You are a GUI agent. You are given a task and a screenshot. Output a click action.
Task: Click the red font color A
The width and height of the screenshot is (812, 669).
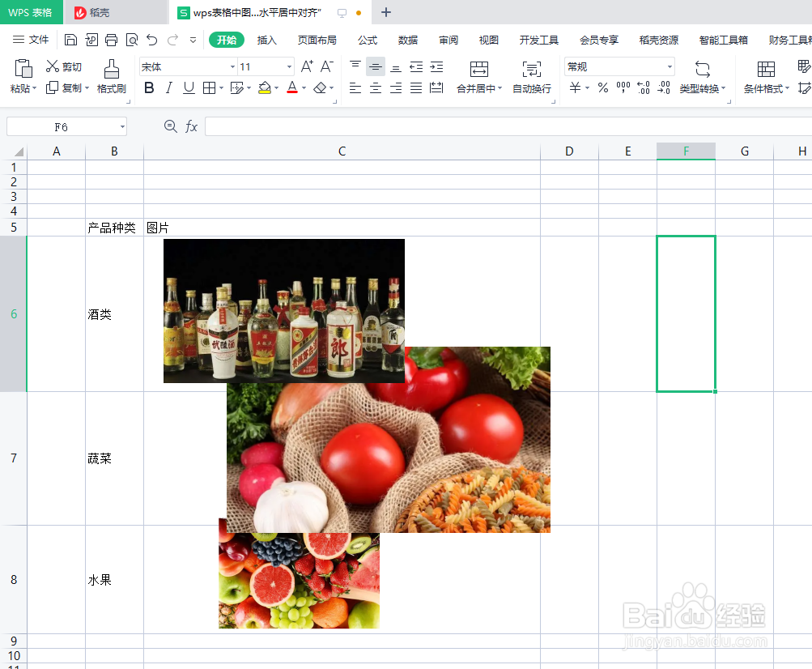click(x=292, y=87)
